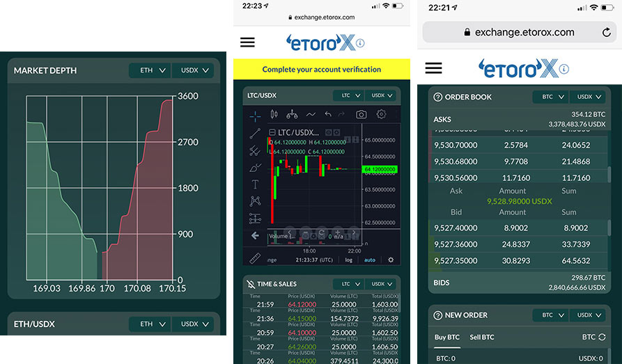Open LTC dropdown in LTC/USDX chart panel
Viewport: 622px width, 364px height.
click(348, 95)
